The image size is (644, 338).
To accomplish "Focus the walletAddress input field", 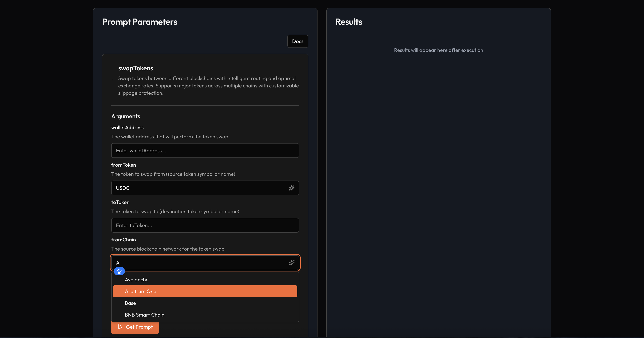I will click(205, 150).
